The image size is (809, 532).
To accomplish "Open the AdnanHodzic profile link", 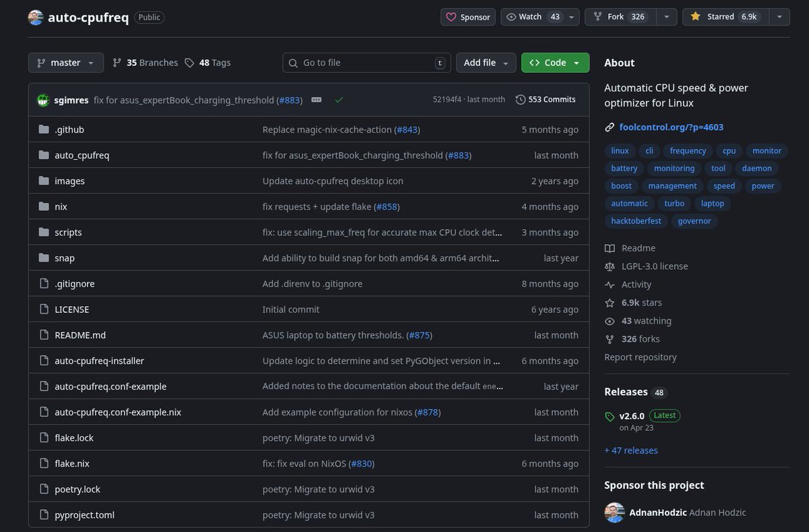I will tap(658, 512).
